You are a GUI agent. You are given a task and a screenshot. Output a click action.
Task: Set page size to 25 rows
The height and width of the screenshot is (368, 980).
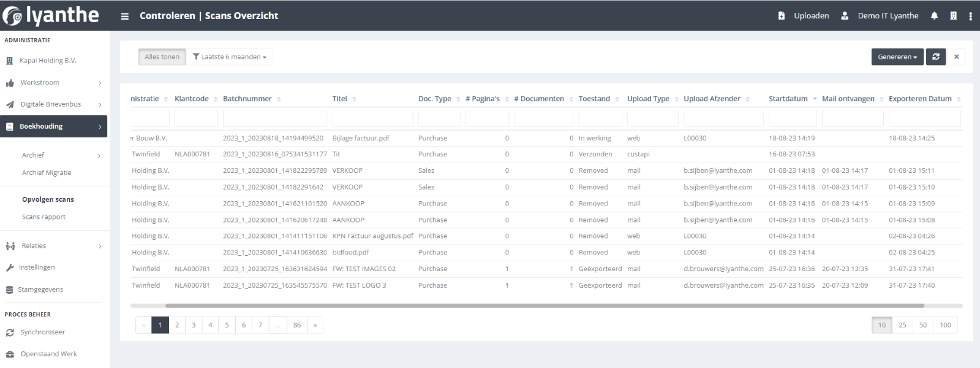click(x=902, y=325)
